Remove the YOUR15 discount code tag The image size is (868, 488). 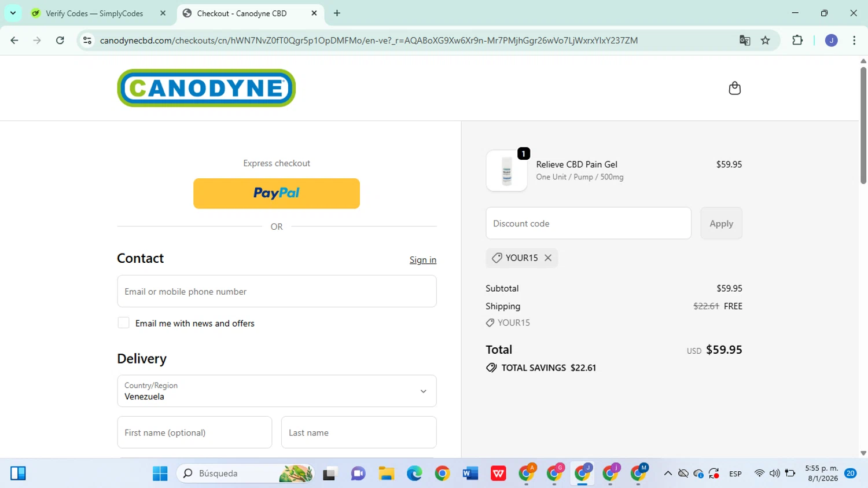(548, 258)
